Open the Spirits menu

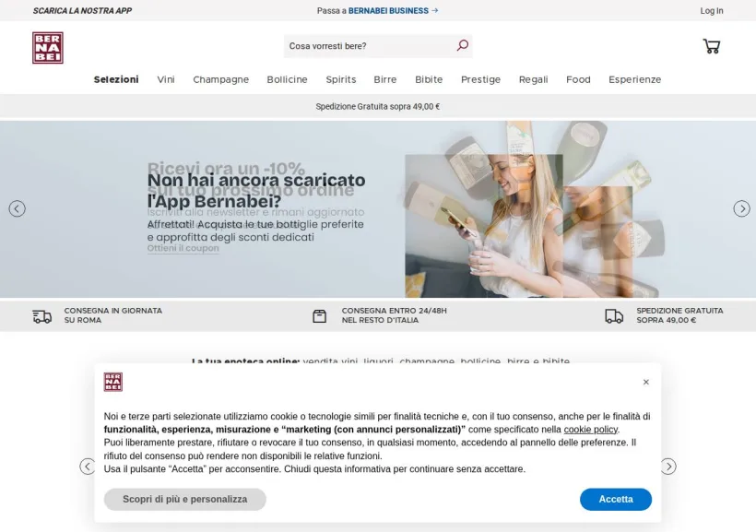(x=341, y=79)
